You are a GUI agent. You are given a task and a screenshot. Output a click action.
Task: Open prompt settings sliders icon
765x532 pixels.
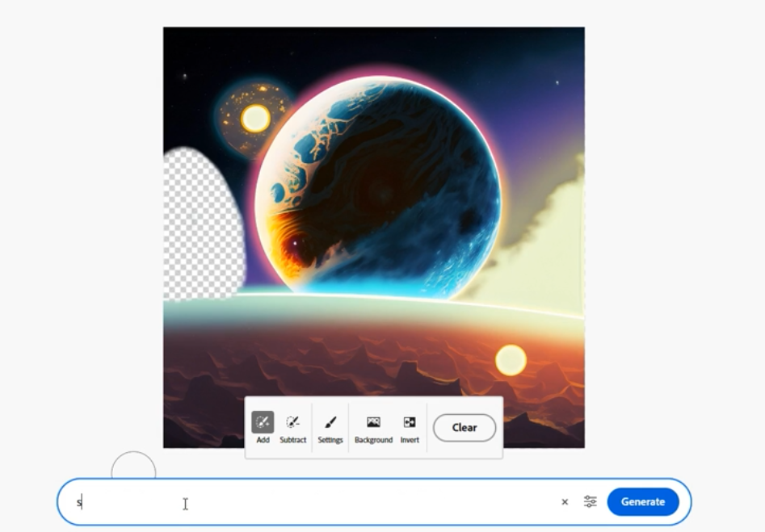591,502
